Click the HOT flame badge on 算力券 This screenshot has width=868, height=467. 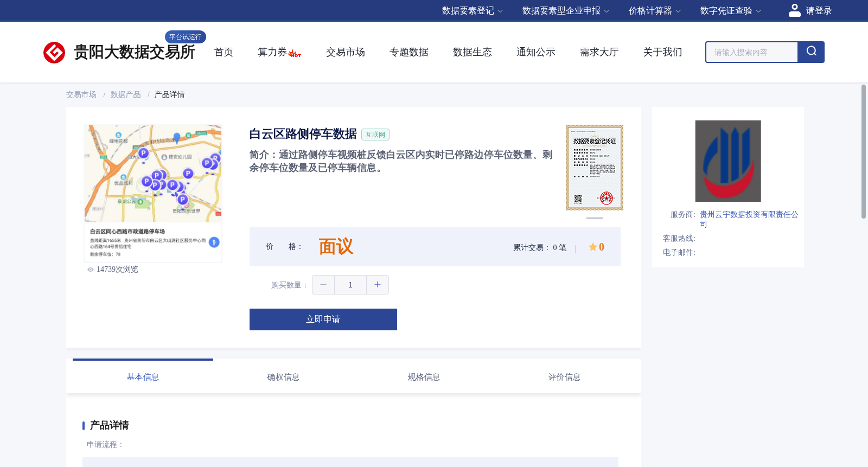[x=295, y=53]
